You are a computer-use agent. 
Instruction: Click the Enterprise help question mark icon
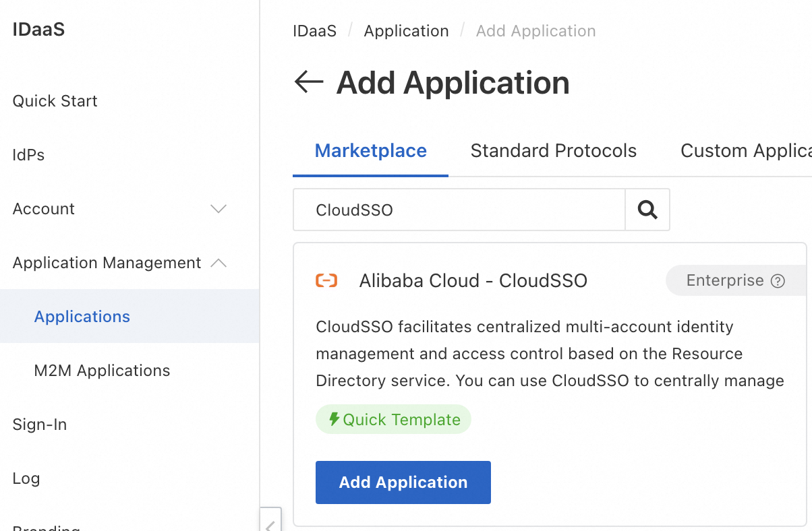[x=778, y=281]
